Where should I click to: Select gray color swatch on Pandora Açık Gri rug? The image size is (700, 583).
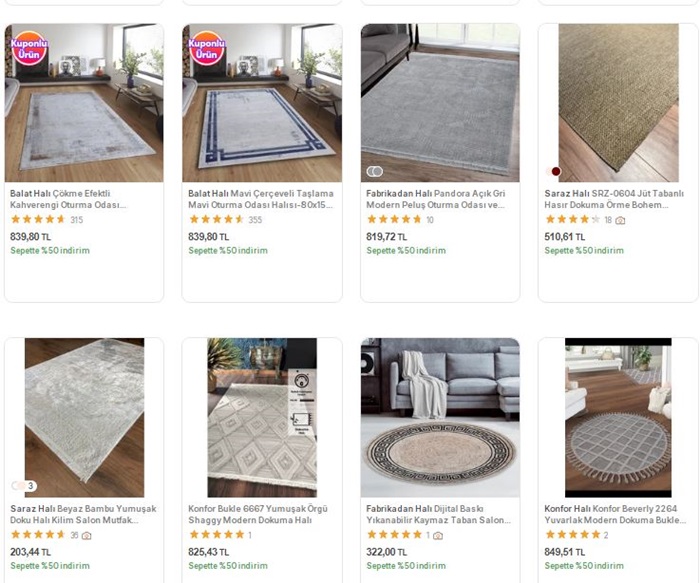point(375,171)
